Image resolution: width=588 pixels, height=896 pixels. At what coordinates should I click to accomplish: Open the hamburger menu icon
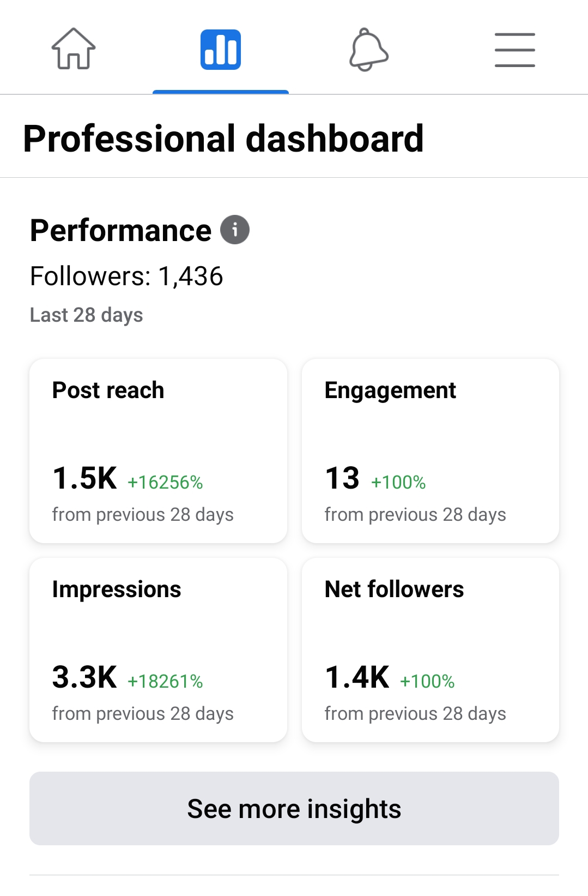(515, 50)
